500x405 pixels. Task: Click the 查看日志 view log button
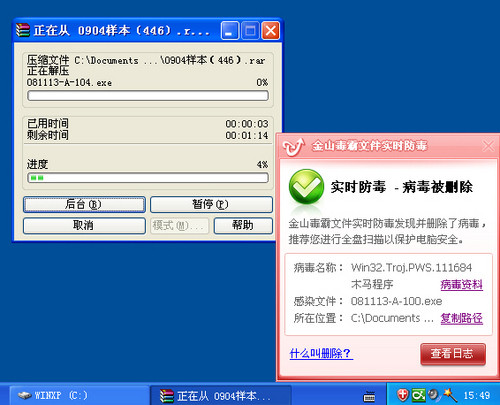tap(453, 354)
